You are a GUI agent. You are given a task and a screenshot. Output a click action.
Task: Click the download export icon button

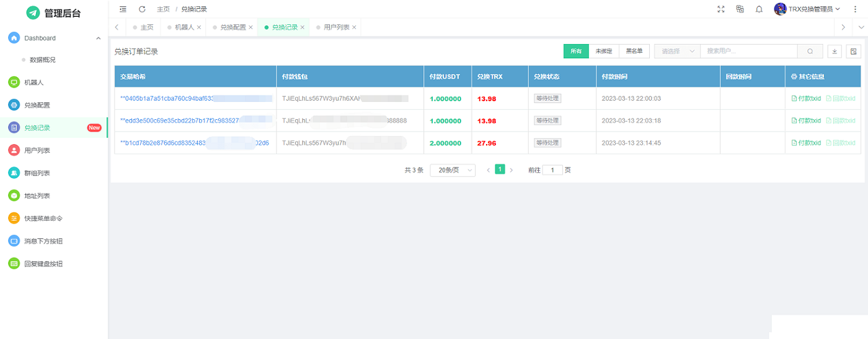coord(835,52)
